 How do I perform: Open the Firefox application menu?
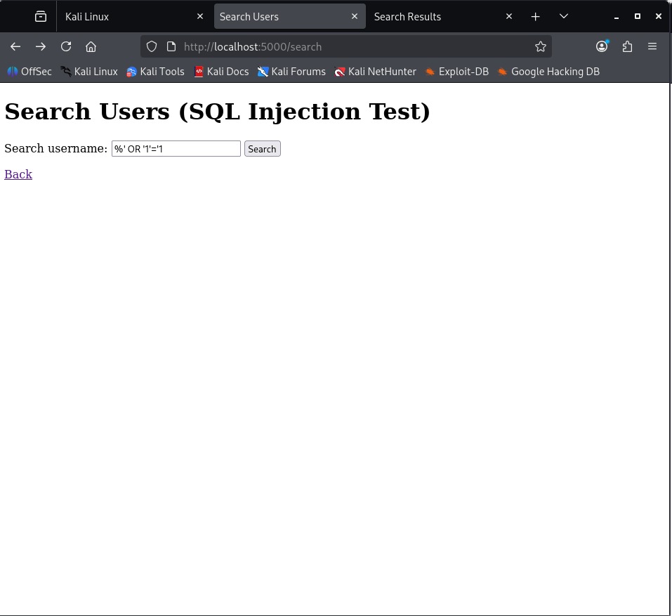pos(652,46)
